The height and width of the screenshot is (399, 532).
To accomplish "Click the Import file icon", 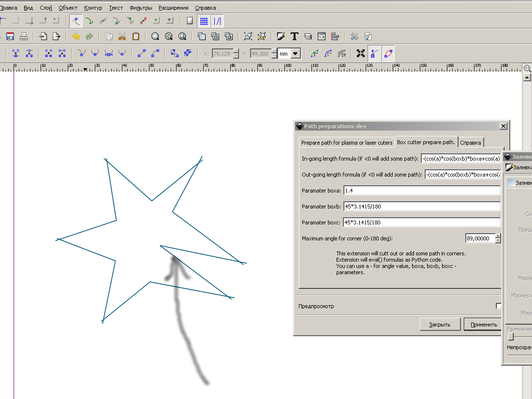I will [43, 36].
